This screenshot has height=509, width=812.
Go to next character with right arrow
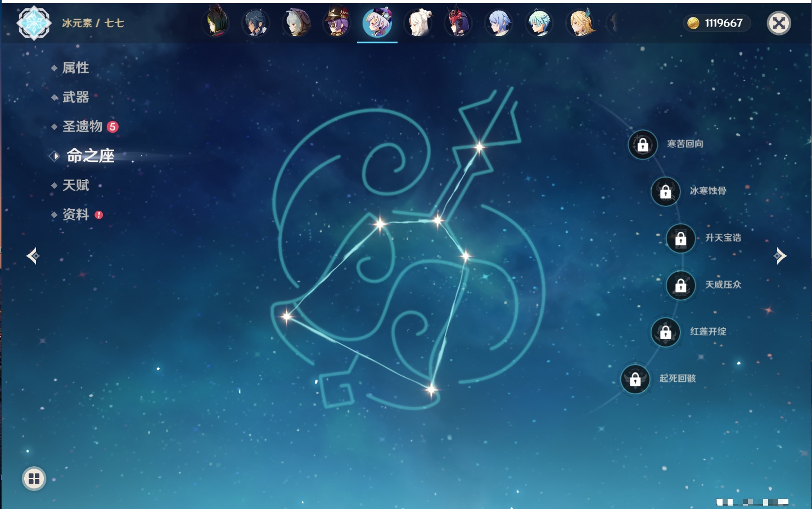(780, 256)
